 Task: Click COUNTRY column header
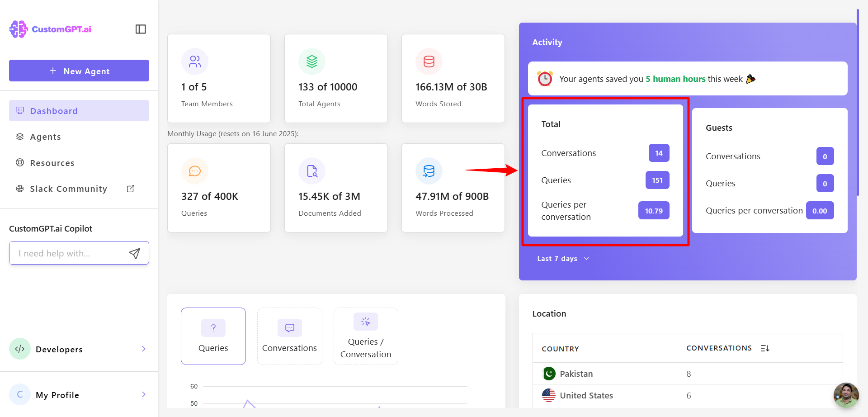point(560,349)
